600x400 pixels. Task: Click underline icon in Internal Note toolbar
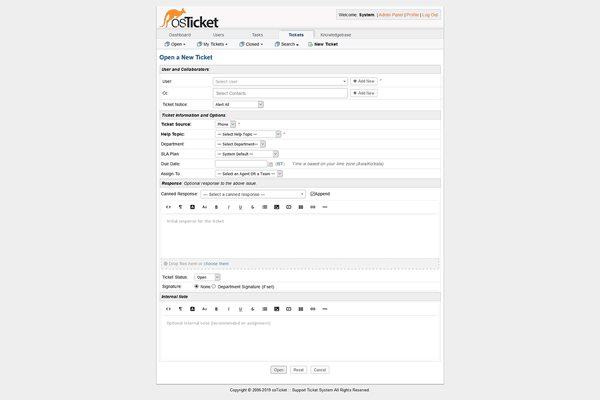[240, 308]
